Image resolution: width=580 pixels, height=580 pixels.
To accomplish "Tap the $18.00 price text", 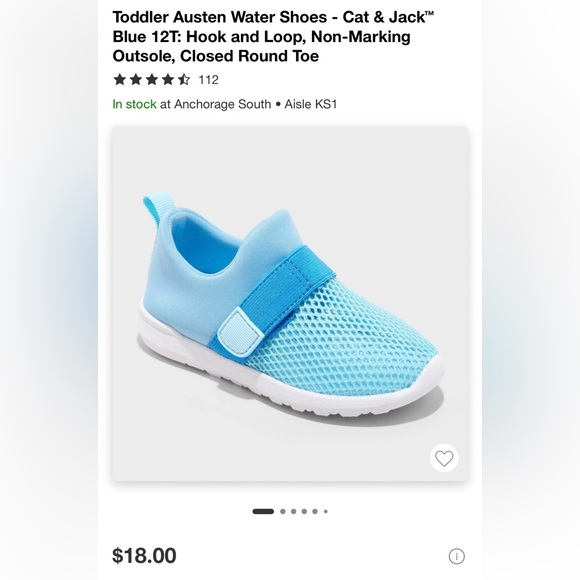I will [144, 556].
